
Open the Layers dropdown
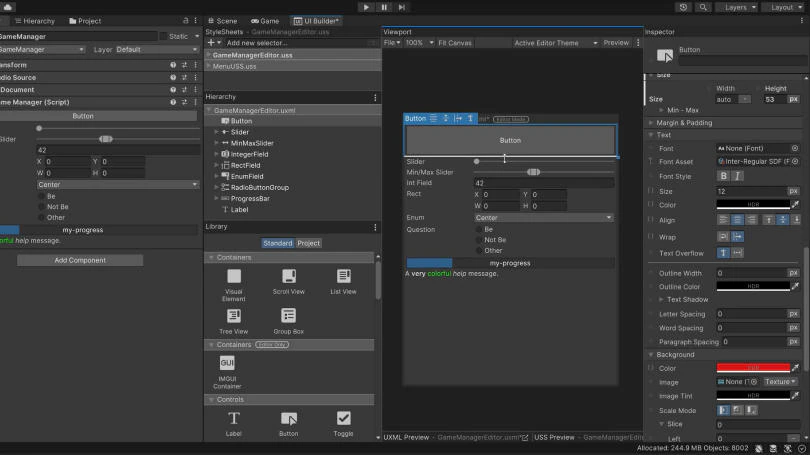739,7
